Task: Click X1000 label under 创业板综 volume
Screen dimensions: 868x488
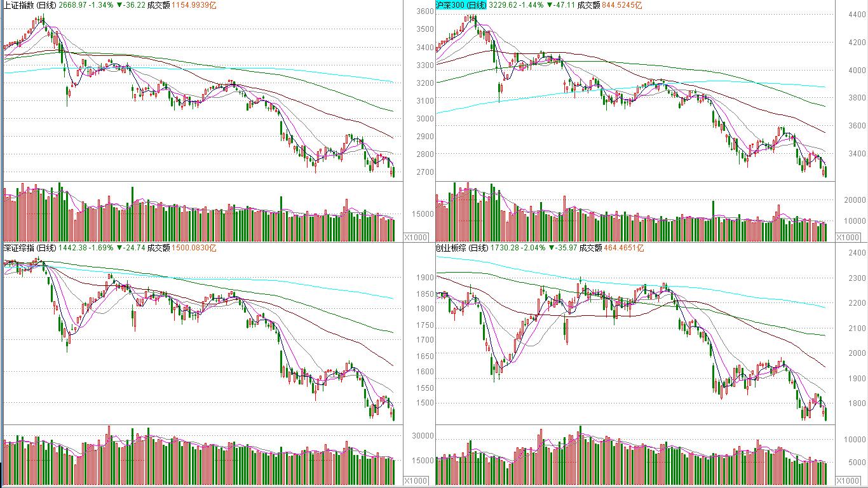Action: click(847, 480)
